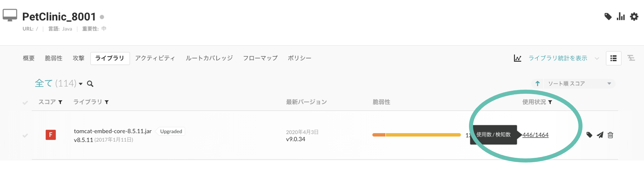
Task: Switch to the list view icon
Action: click(614, 58)
